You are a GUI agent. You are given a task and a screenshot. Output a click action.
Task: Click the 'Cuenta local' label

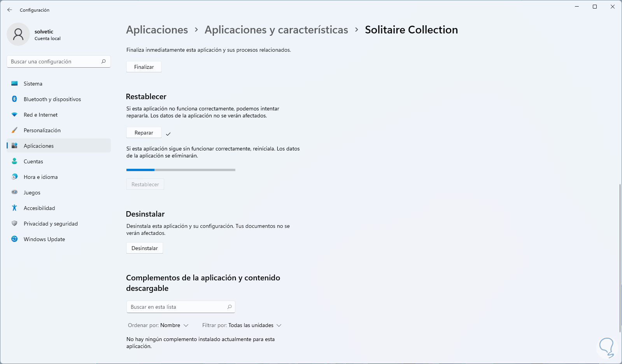coord(47,38)
